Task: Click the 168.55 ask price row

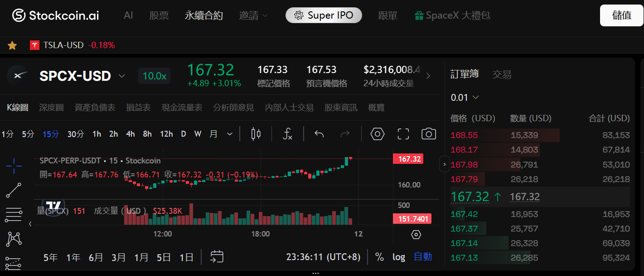Action: [540, 135]
